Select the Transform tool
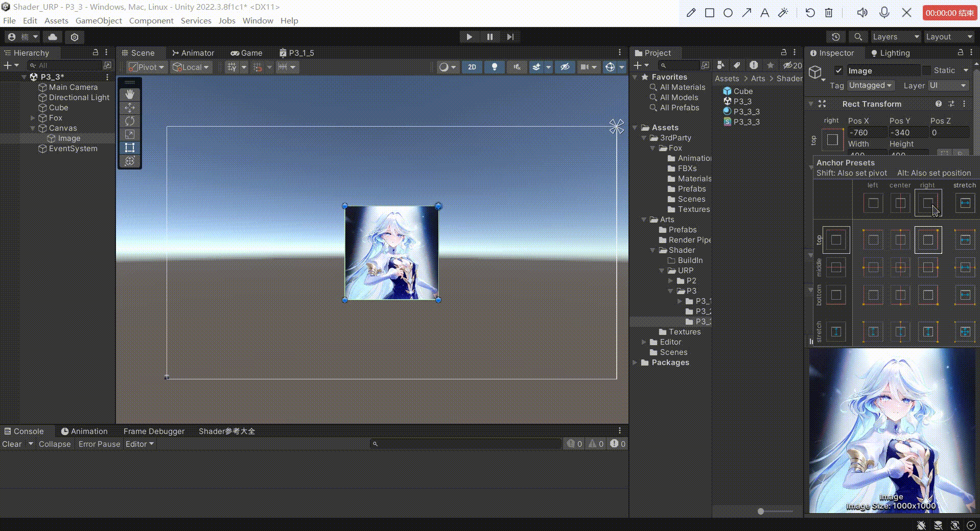Screen dimensions: 980x531 point(130,161)
